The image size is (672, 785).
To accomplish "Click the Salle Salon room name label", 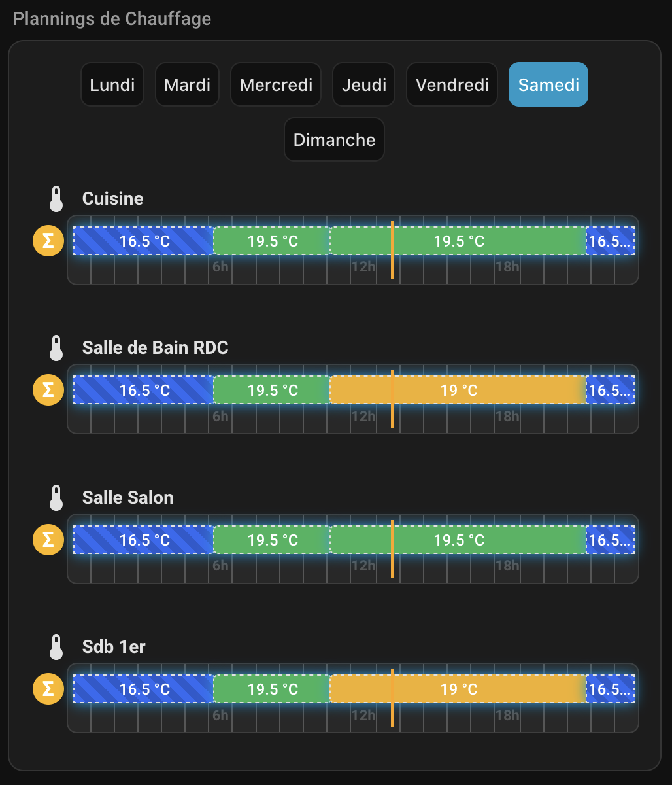I will (128, 498).
